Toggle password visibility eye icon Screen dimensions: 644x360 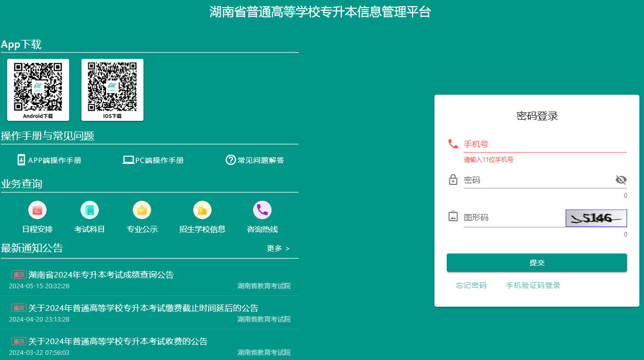621,180
